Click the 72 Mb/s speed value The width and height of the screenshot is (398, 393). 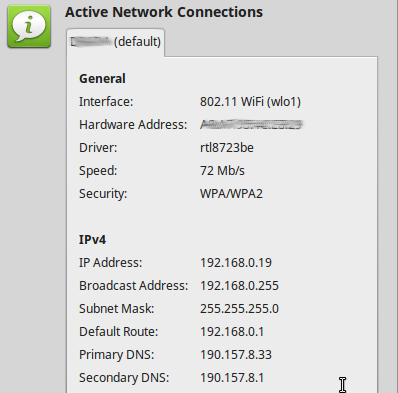pyautogui.click(x=222, y=171)
